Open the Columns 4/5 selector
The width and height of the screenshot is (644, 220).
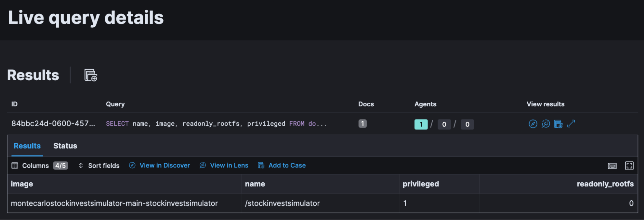pyautogui.click(x=40, y=166)
